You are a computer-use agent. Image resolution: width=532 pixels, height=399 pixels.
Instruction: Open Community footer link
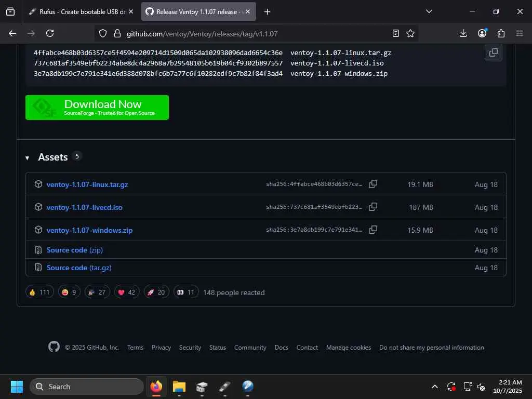[250, 348]
